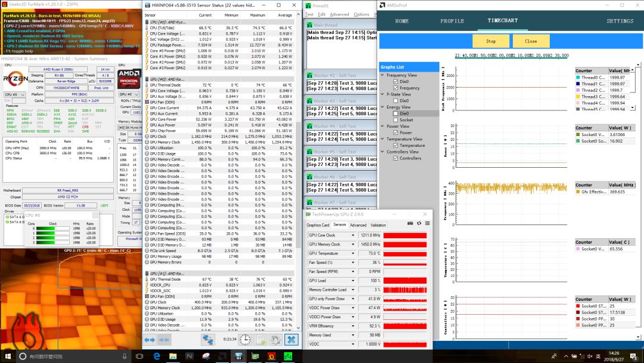
Task: Collapse Controllers View tree node
Action: [382, 152]
